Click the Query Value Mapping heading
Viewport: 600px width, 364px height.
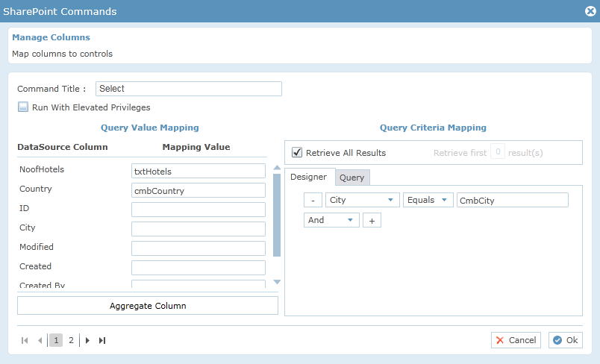pos(149,128)
